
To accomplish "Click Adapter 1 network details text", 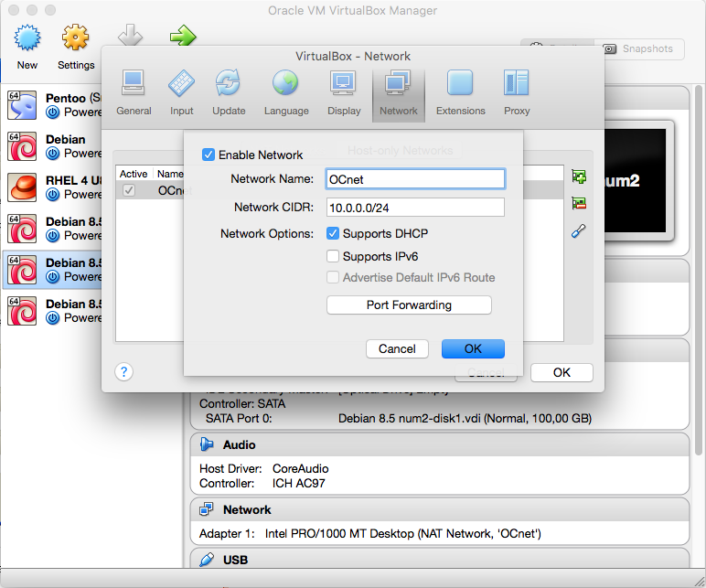I will 370,533.
